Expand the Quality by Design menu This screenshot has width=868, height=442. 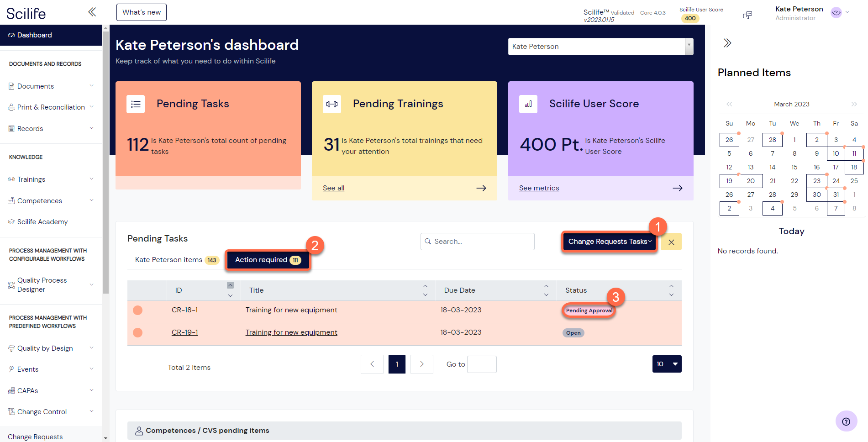pyautogui.click(x=91, y=348)
